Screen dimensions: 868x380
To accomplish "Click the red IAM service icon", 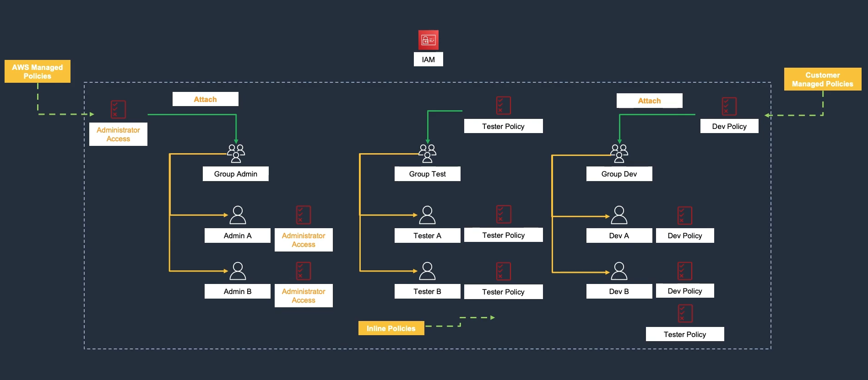I will coord(428,40).
